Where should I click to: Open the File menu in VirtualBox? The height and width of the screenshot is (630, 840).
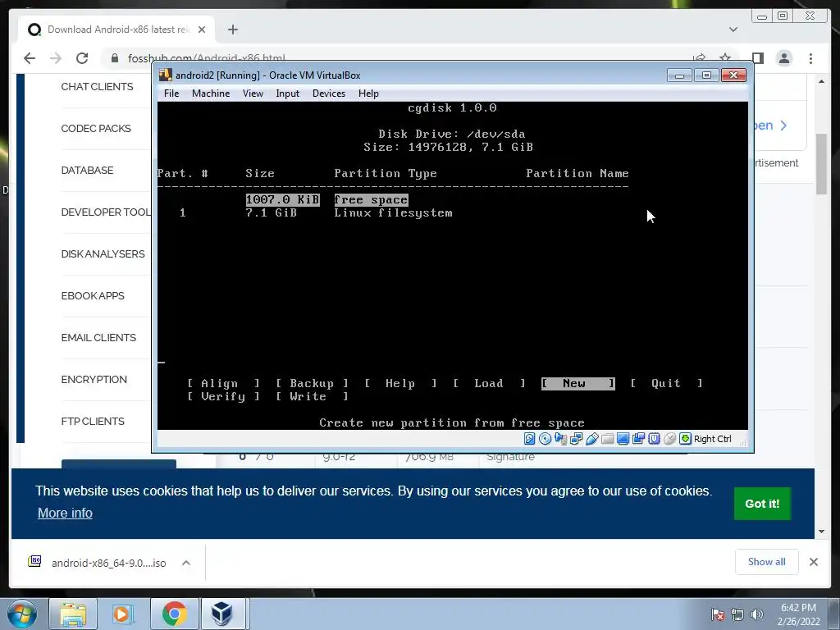coord(171,94)
